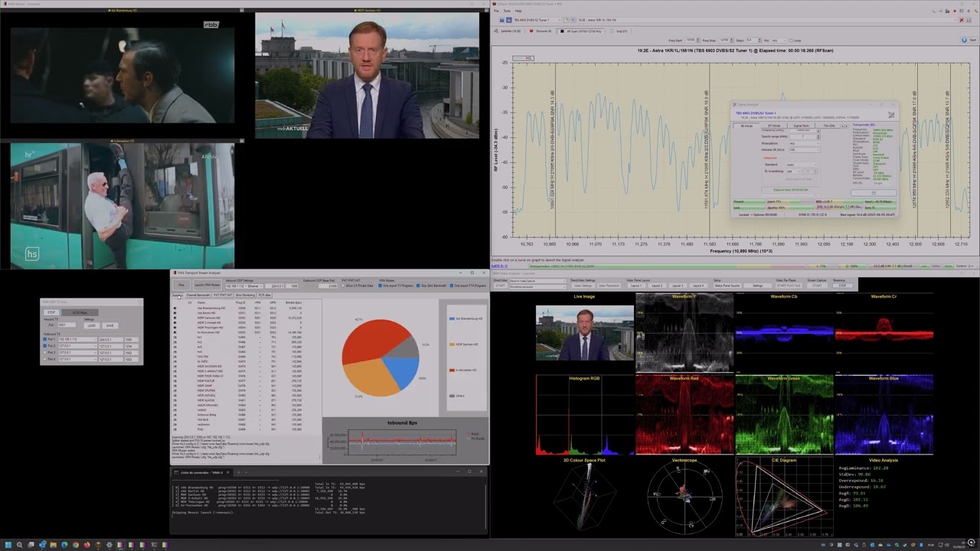Click the Streaming STOP button in Video Analyser
Image resolution: width=980 pixels, height=551 pixels.
point(843,285)
